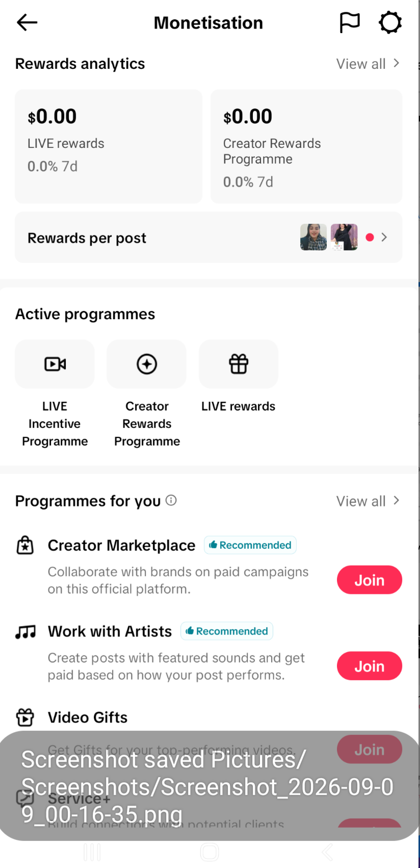This screenshot has width=420, height=868.
Task: Join the Work with Artists programme
Action: [x=370, y=666]
